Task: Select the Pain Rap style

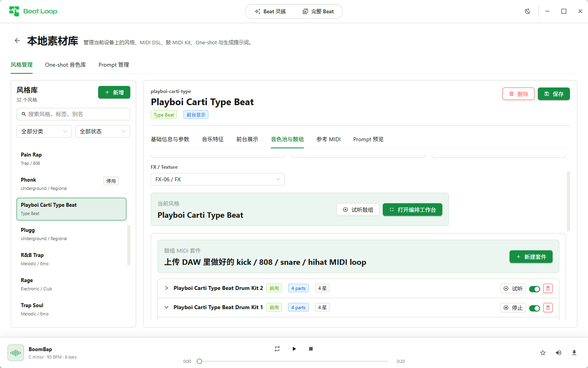Action: tap(71, 158)
